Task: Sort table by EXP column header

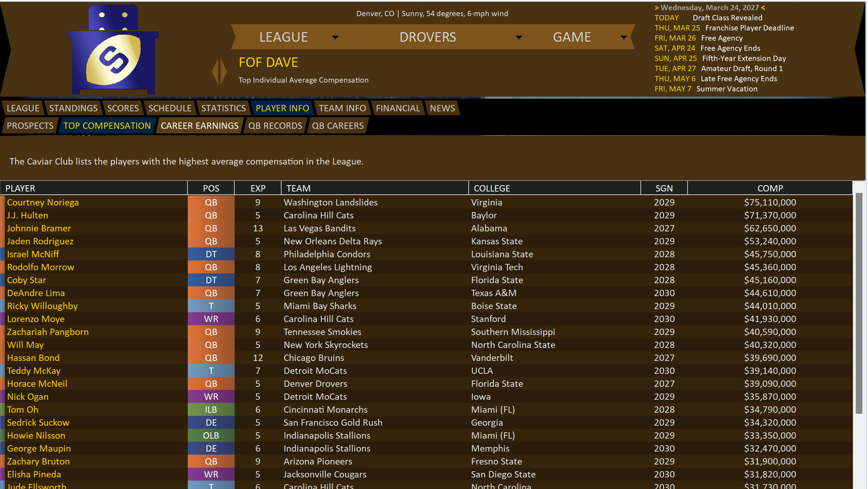Action: coord(258,188)
